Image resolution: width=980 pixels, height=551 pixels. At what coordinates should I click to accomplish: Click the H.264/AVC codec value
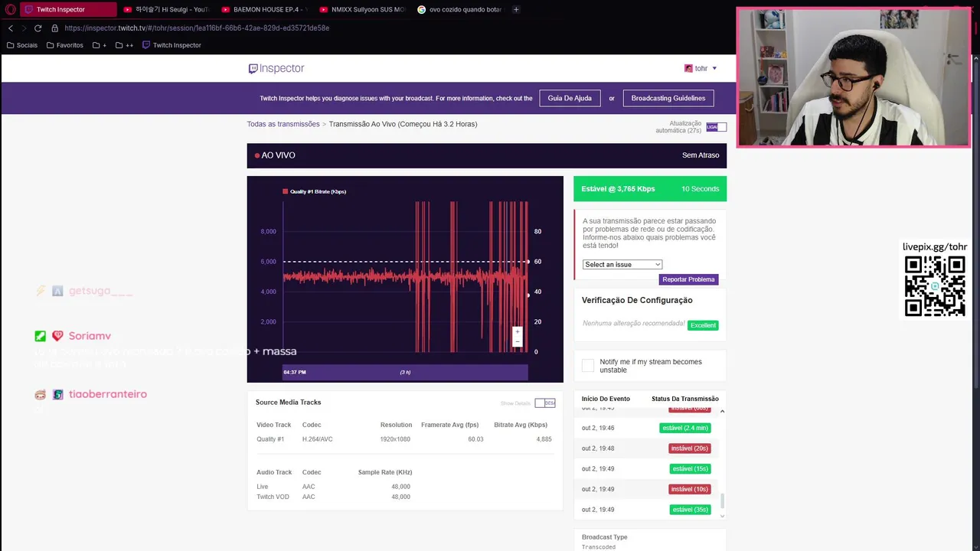pos(317,439)
